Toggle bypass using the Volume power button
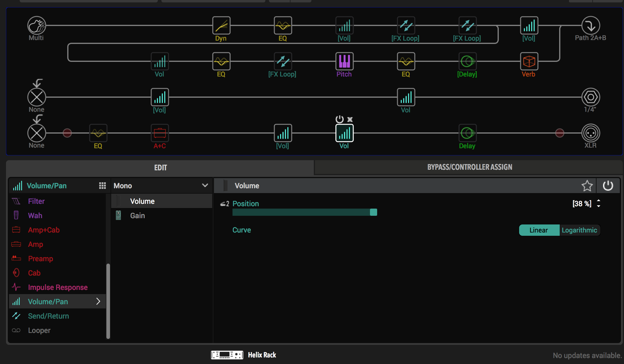This screenshot has height=364, width=624. tap(608, 186)
